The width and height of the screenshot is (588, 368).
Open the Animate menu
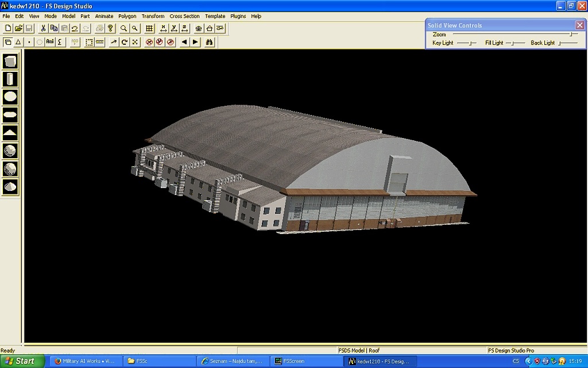pyautogui.click(x=104, y=16)
